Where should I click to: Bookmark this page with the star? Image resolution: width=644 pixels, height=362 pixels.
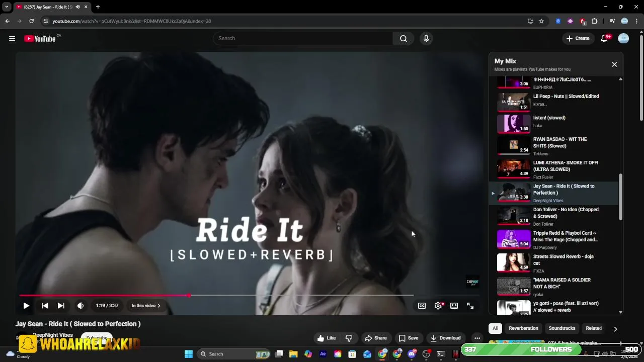[x=541, y=21]
